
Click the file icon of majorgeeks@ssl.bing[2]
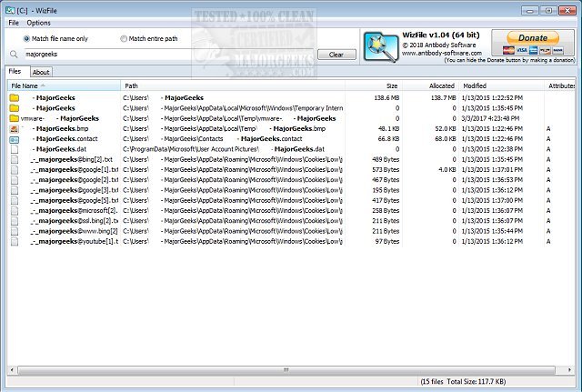[x=15, y=221]
